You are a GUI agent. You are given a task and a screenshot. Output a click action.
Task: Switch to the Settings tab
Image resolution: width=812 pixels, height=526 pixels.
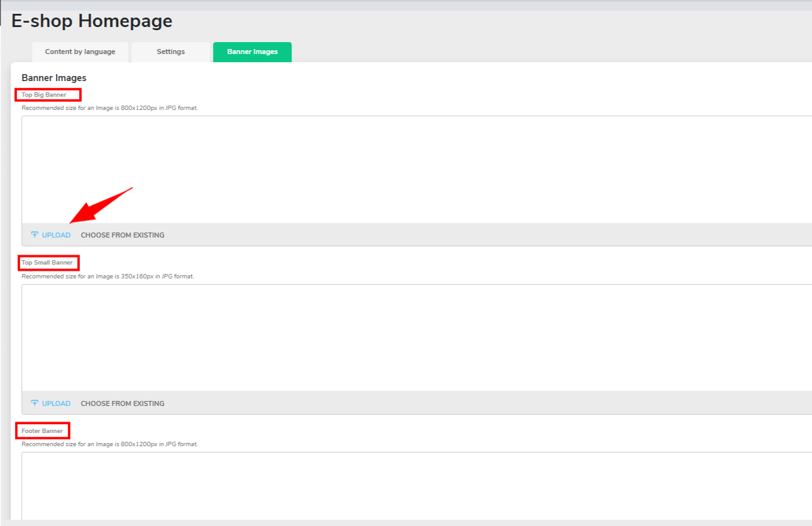coord(171,52)
